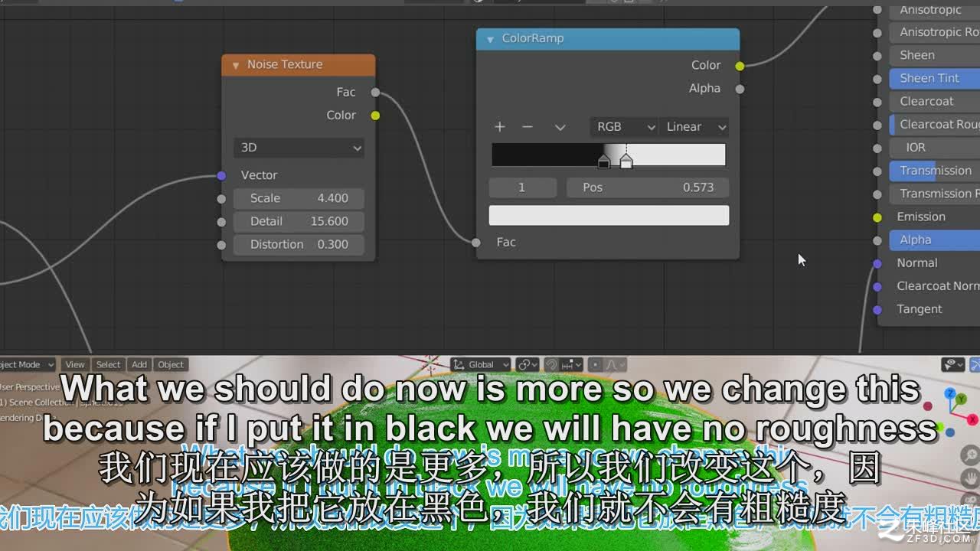Click ColorRamp Color output socket
Screen dimensions: 980x551
[x=740, y=66]
